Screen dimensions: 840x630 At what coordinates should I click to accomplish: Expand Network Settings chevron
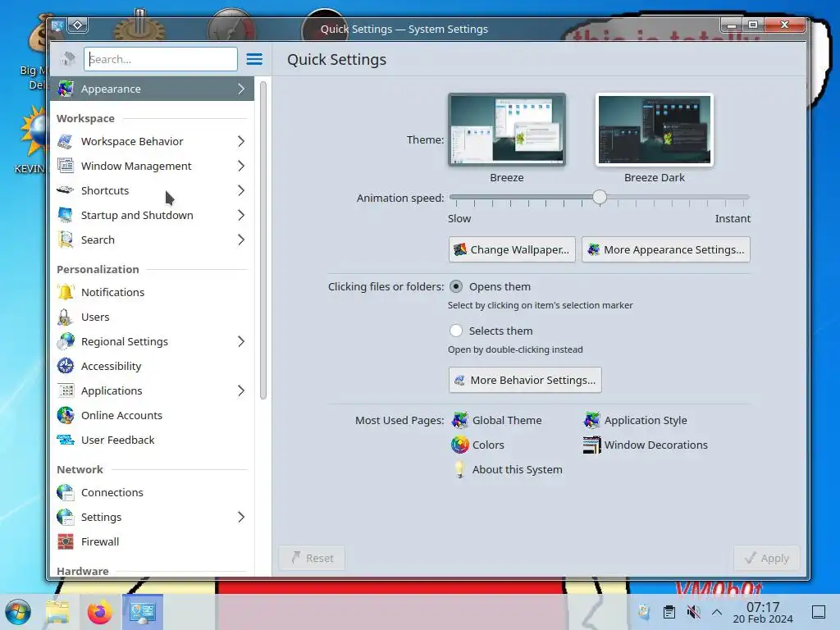tap(241, 518)
